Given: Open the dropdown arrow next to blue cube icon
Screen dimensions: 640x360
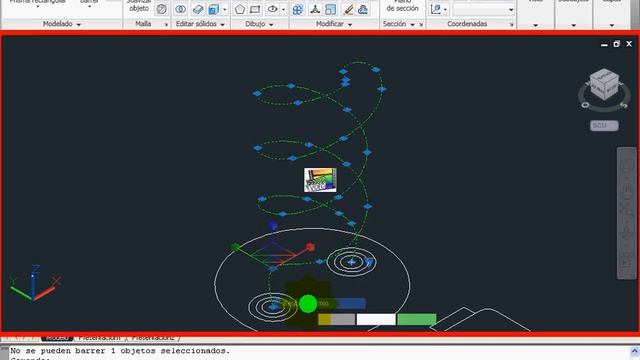Looking at the screenshot, I should tap(224, 9).
